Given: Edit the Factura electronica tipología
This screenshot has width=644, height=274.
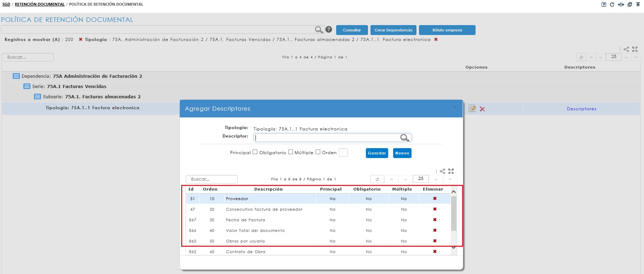Looking at the screenshot, I should coord(472,109).
